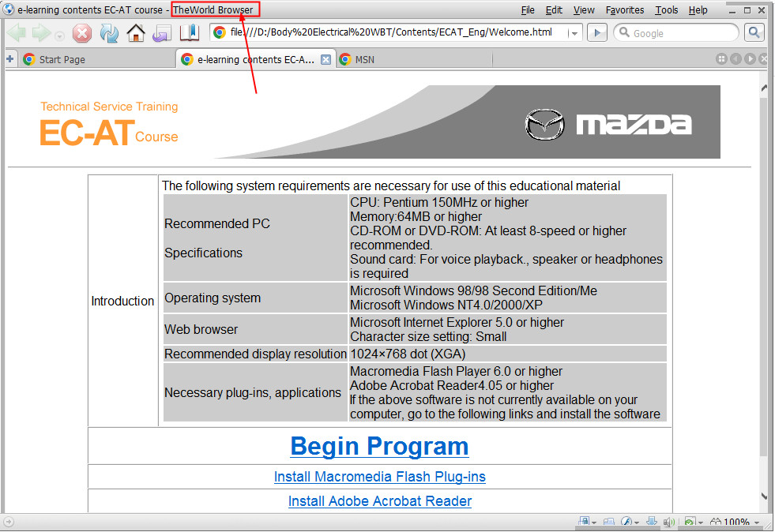The height and width of the screenshot is (532, 775).
Task: Click the 'Operating system' cell
Action: click(255, 298)
